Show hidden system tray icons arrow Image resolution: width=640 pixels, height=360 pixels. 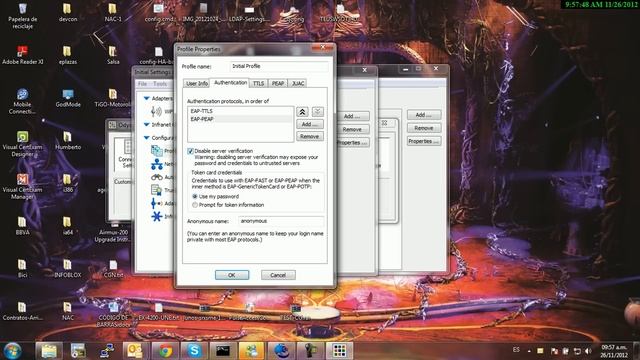click(x=529, y=351)
